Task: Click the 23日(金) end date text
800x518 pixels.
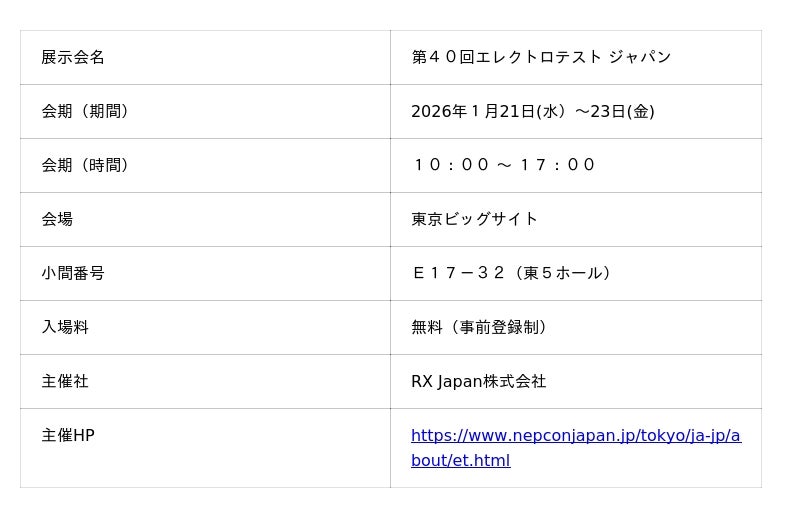Action: [x=622, y=112]
